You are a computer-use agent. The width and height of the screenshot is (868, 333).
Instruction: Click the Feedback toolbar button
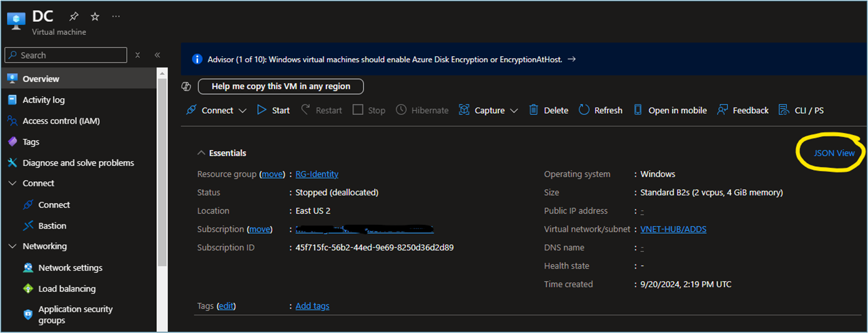click(742, 110)
